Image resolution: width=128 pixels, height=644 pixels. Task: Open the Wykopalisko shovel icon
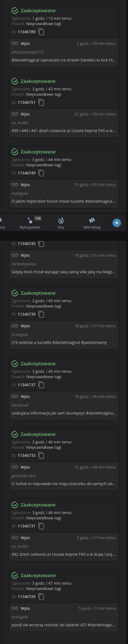(x=30, y=220)
